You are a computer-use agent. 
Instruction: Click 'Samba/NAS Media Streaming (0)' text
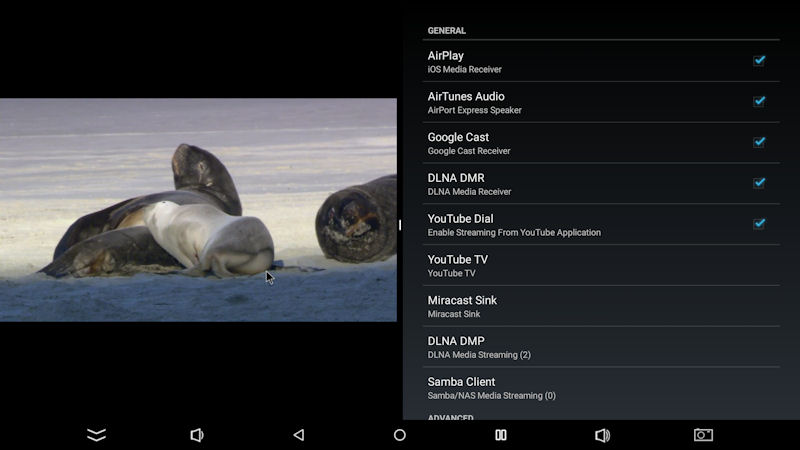tap(491, 396)
